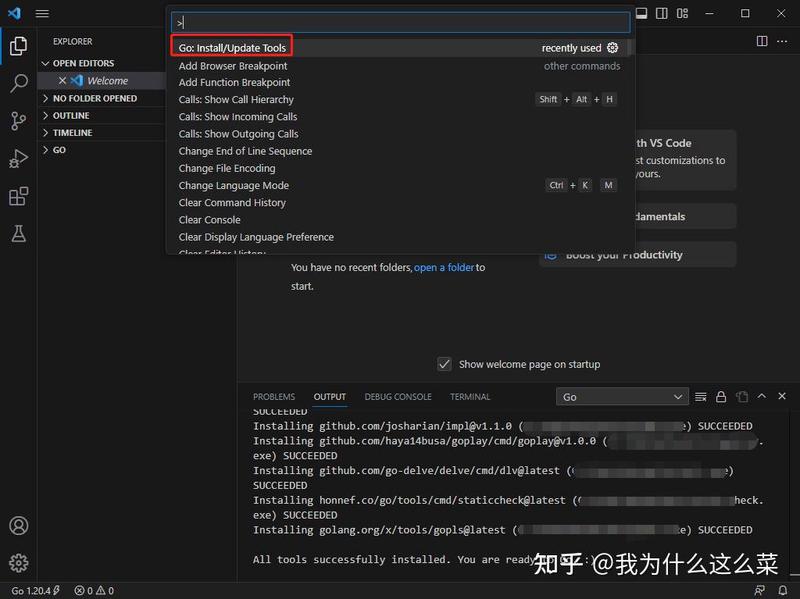Viewport: 800px width, 599px height.
Task: Expand the NO FOLDER OPENED section
Action: coord(102,98)
